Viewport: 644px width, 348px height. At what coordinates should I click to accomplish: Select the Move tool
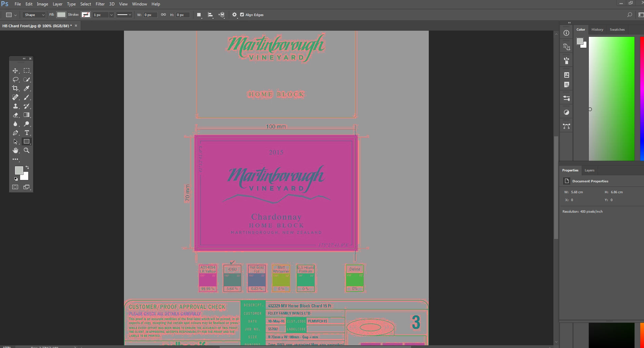click(x=15, y=71)
